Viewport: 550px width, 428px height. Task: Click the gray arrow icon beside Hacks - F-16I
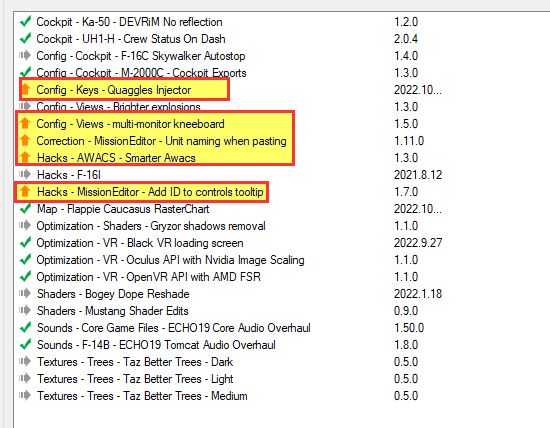click(25, 174)
